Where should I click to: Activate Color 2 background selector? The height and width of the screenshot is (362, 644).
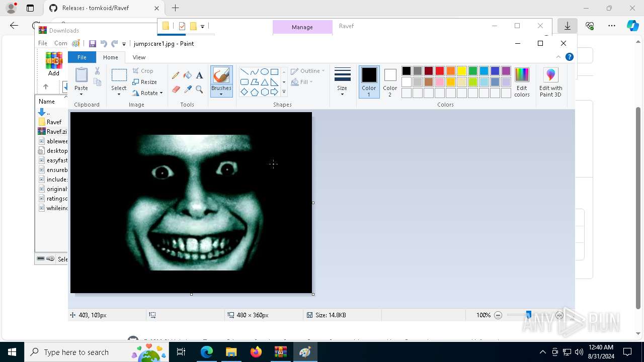pos(390,82)
